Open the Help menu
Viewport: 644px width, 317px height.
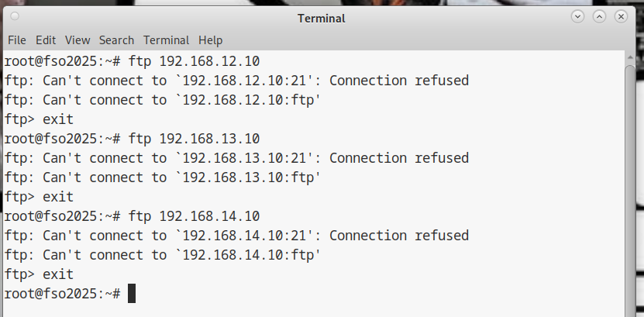[x=210, y=40]
